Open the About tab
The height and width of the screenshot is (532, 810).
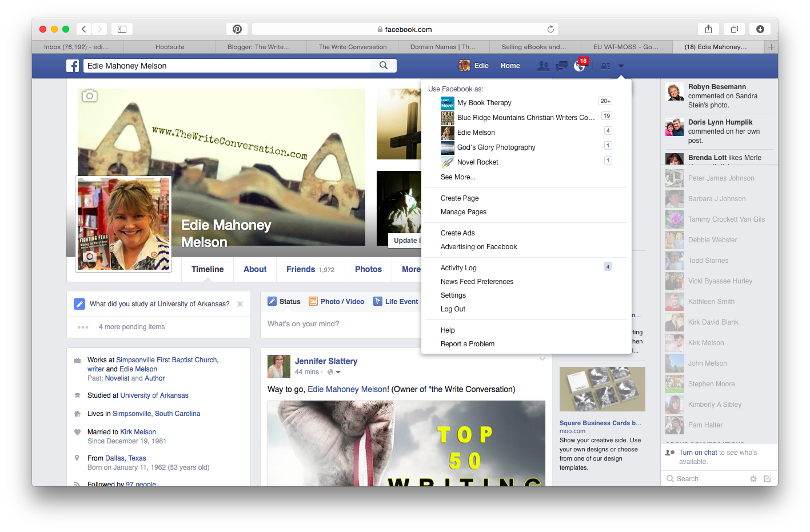(x=255, y=269)
